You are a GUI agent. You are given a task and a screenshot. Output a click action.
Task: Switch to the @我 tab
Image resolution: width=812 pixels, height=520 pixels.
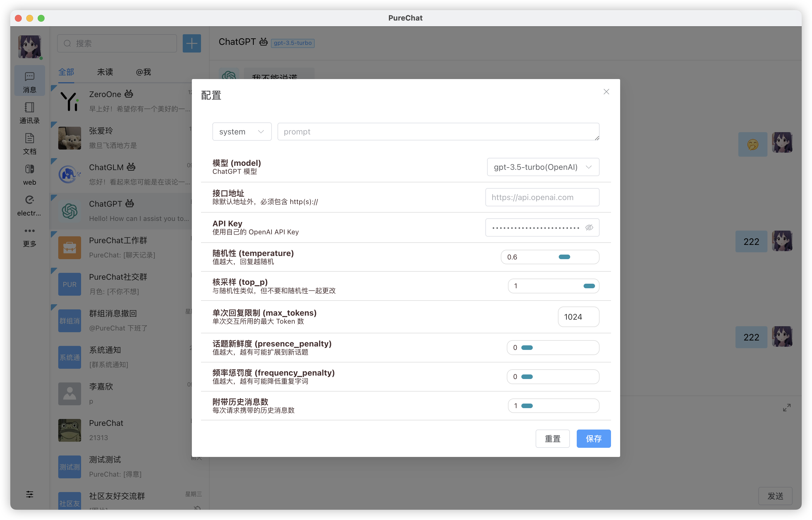tap(144, 72)
